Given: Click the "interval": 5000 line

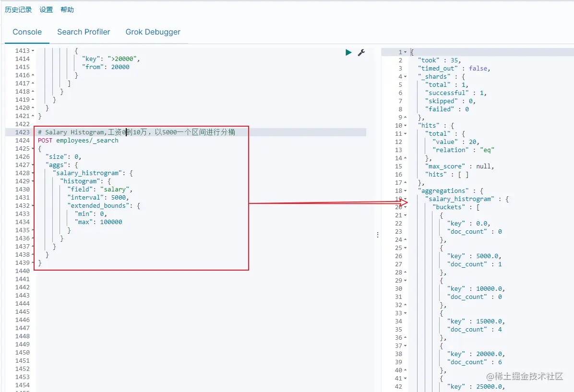Looking at the screenshot, I should 98,198.
